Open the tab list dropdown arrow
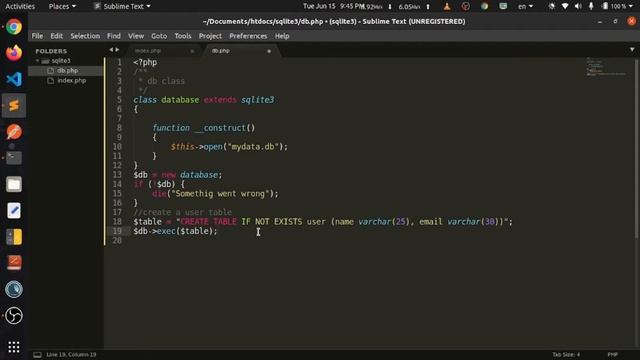 click(632, 50)
